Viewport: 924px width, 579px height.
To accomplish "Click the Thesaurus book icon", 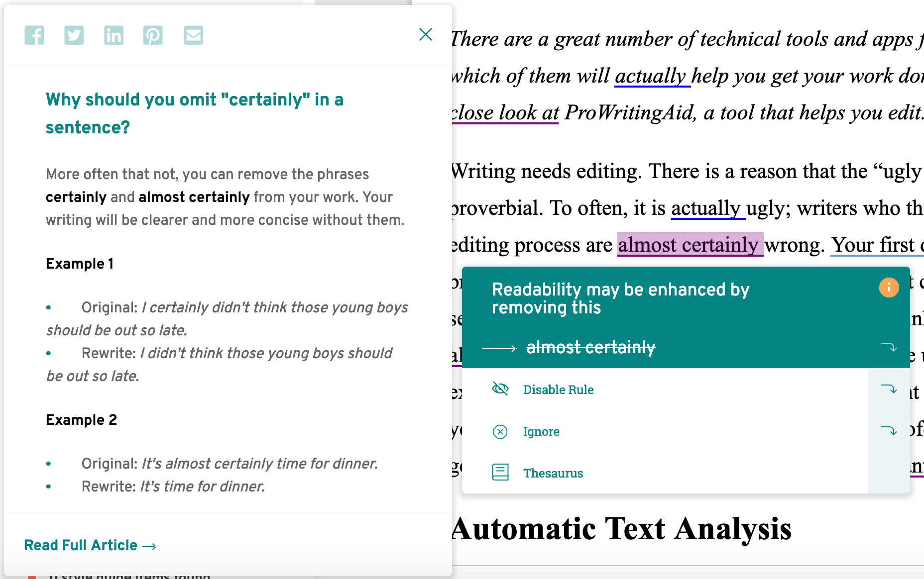I will tap(500, 472).
